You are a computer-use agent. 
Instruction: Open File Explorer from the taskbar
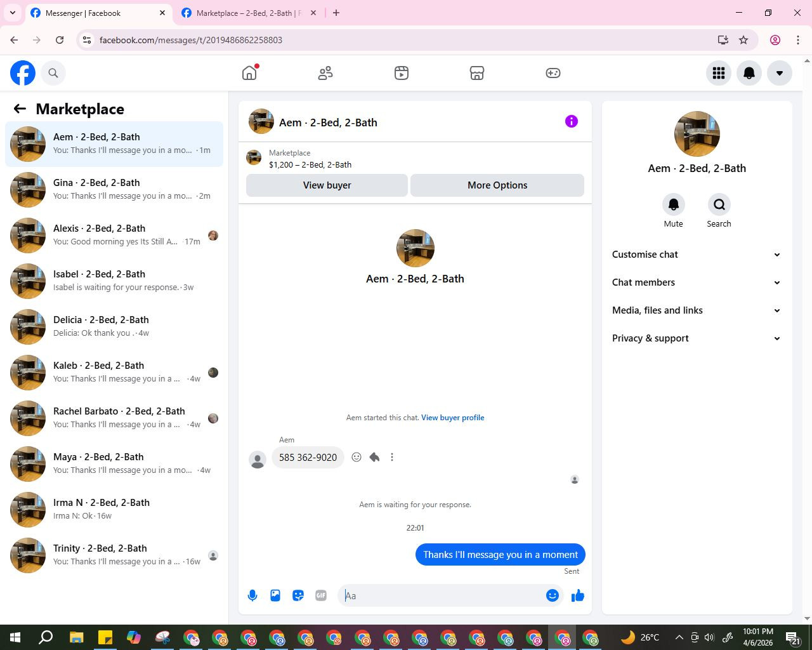(x=76, y=637)
